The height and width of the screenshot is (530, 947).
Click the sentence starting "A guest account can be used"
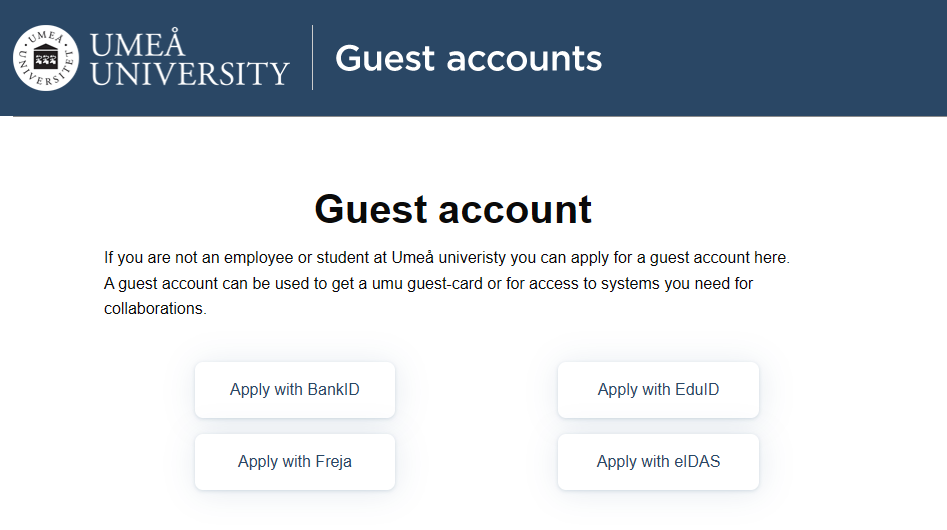(428, 284)
